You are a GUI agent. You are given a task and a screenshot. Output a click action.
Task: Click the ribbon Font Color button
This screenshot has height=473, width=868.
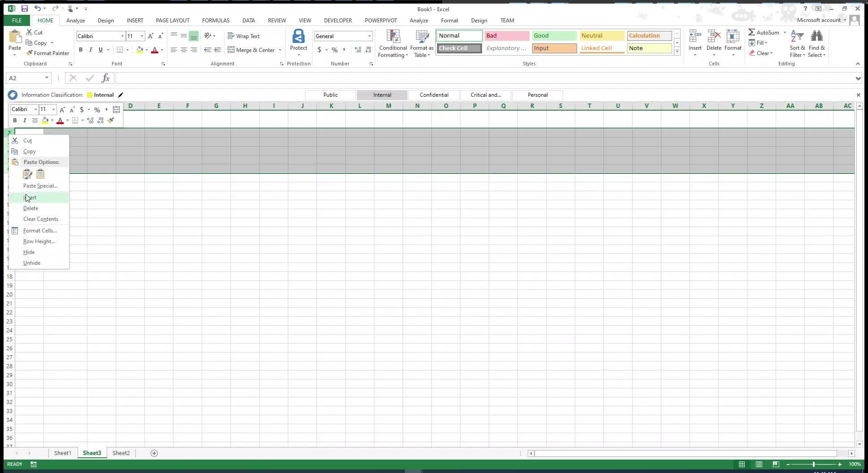[x=155, y=50]
